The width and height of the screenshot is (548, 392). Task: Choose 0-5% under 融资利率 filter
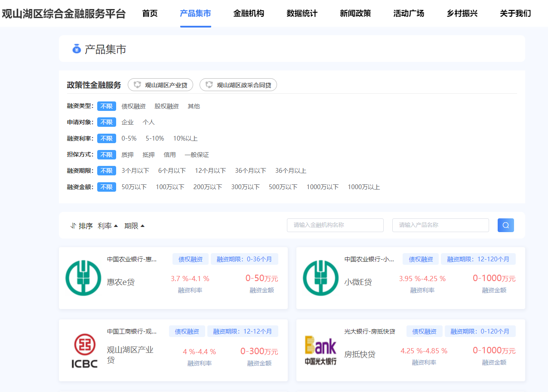coord(129,138)
